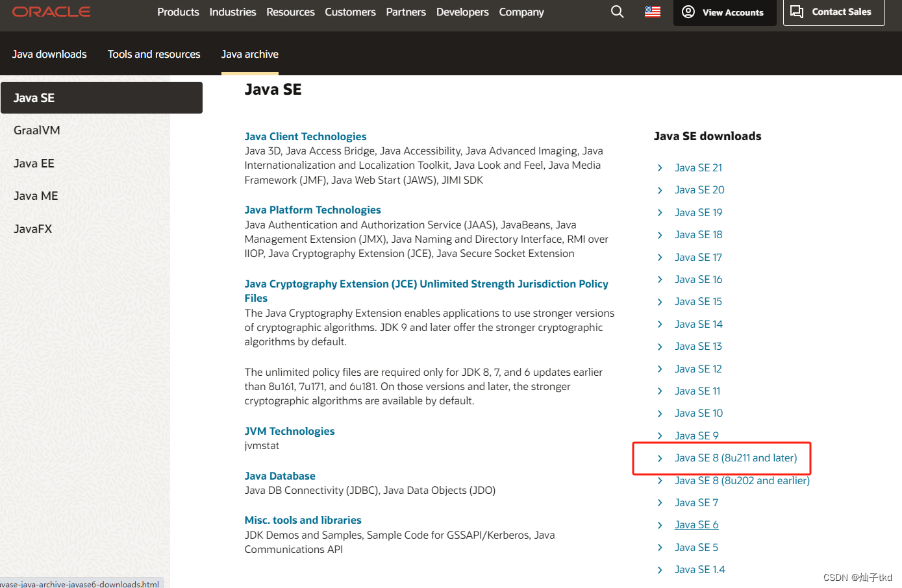
Task: Open the Java Database link
Action: (280, 476)
